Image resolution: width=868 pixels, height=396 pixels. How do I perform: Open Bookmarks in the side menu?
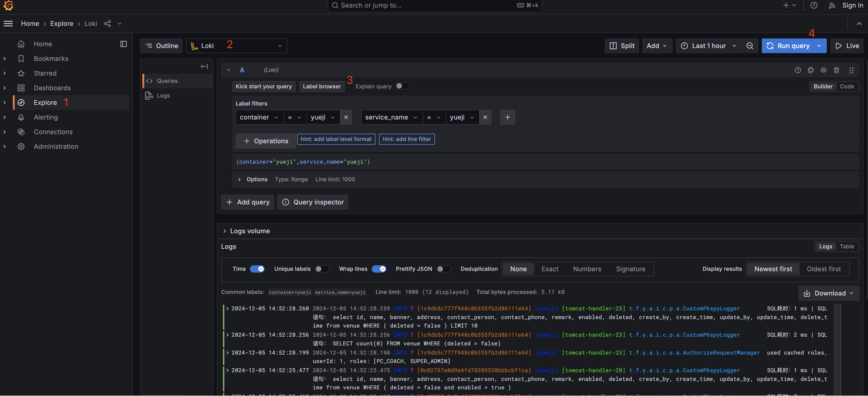[51, 59]
